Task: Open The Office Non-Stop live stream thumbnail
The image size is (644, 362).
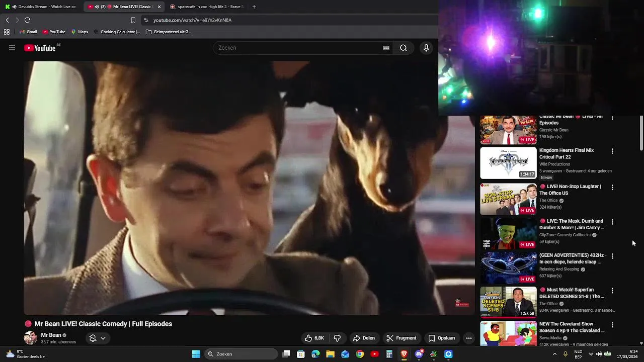Action: click(508, 199)
